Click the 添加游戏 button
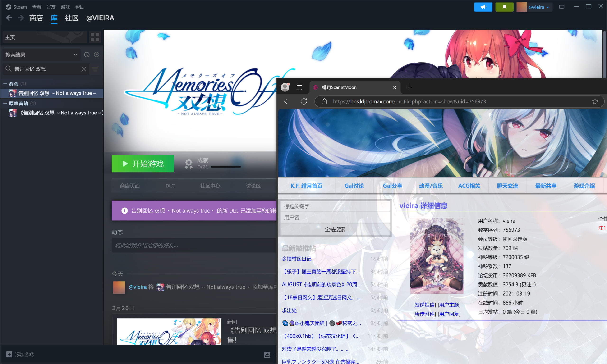This screenshot has width=607, height=364. click(x=20, y=354)
